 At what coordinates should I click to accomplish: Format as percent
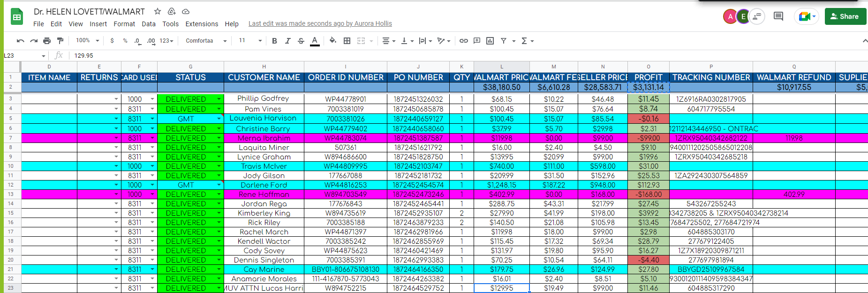pyautogui.click(x=125, y=41)
